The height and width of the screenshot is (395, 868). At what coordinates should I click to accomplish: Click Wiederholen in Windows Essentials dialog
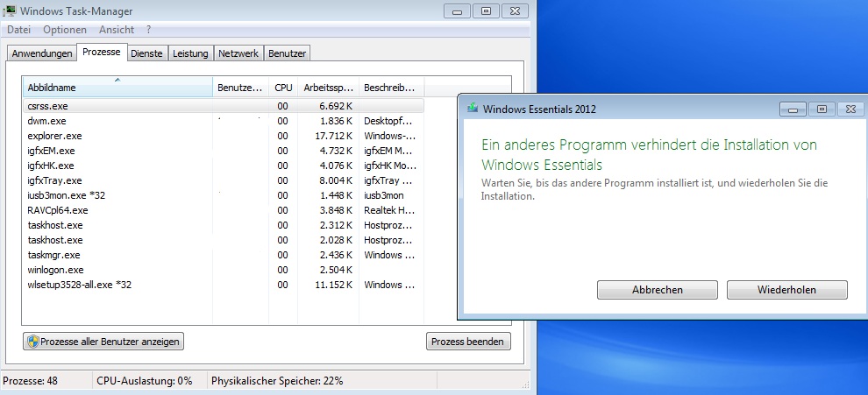click(x=786, y=290)
